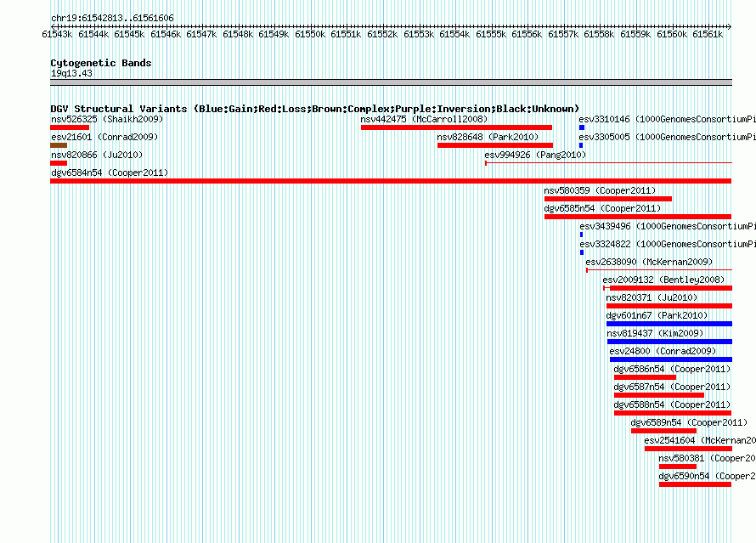Screen dimensions: 756x543
Task: Click the 61543k ruler tick label
Action: [57, 34]
